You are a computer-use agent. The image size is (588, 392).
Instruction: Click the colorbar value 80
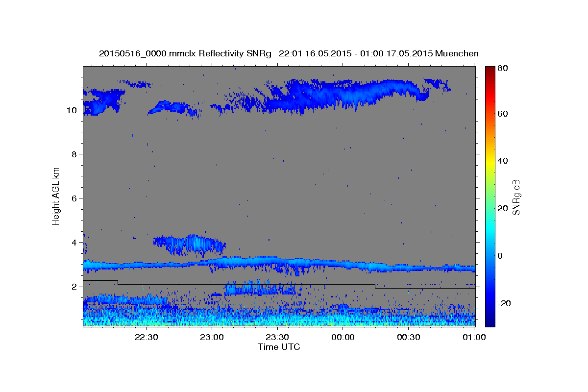point(504,69)
